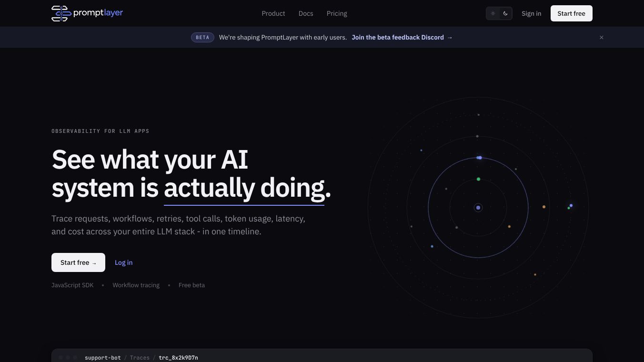Select the Traces breadcrumb item
This screenshot has height=362, width=644.
(x=140, y=358)
